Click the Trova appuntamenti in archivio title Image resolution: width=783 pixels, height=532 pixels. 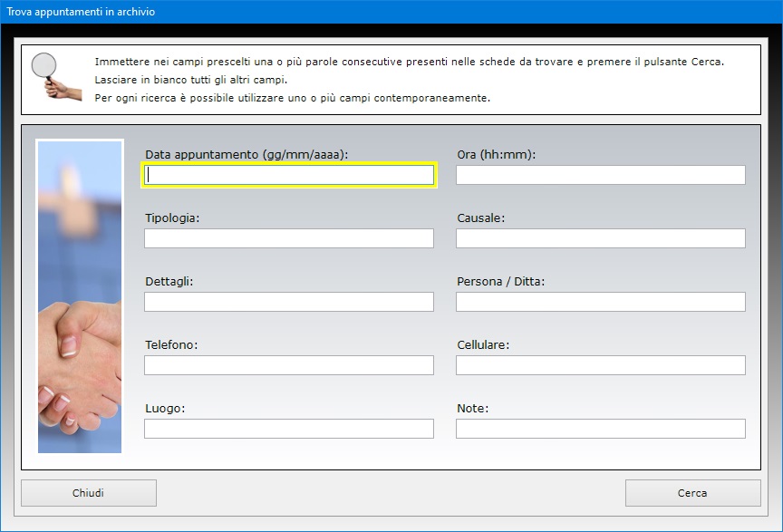pos(81,12)
